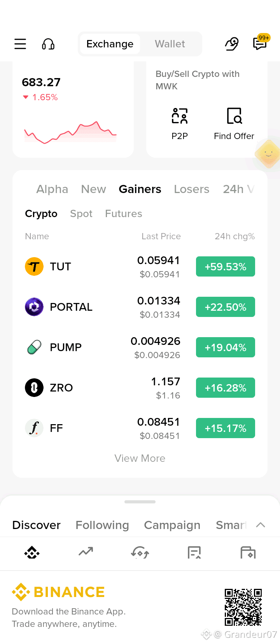280x644 pixels.
Task: Switch to the Following tab
Action: (102, 525)
